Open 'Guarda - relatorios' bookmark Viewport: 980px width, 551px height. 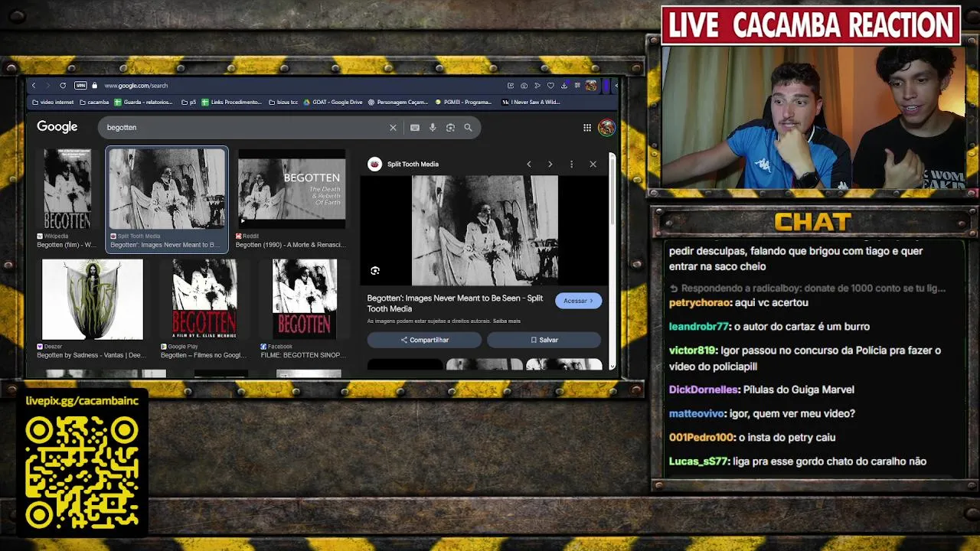point(143,102)
